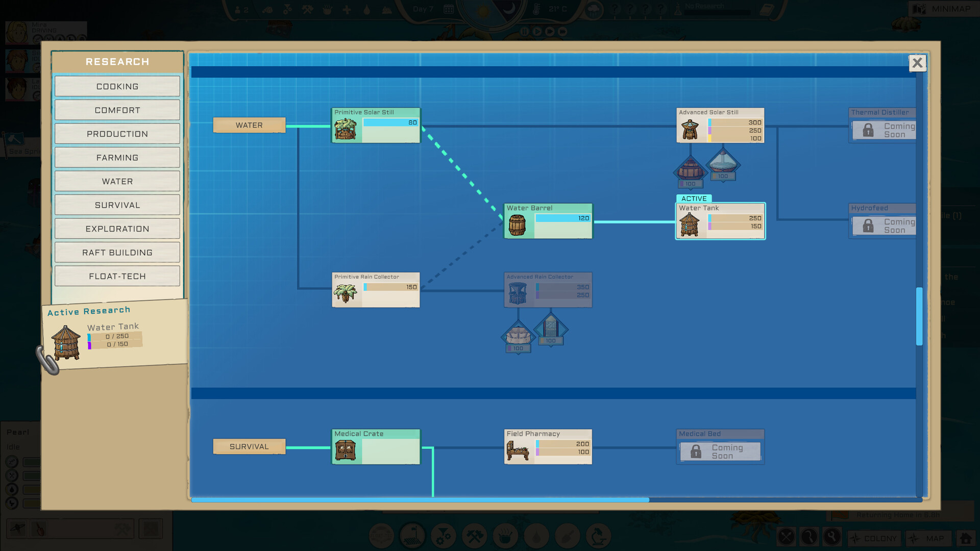Click the Primitive Solar Still progress bar
The width and height of the screenshot is (980, 551).
click(389, 122)
